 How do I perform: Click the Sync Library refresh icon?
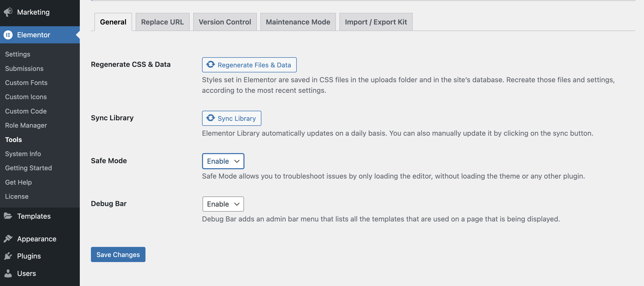point(210,118)
